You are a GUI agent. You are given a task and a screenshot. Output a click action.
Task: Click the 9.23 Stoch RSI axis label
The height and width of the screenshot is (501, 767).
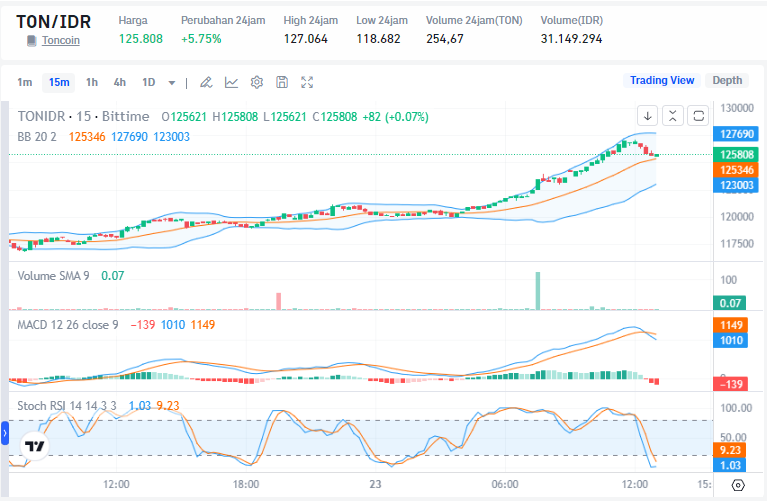pyautogui.click(x=730, y=450)
